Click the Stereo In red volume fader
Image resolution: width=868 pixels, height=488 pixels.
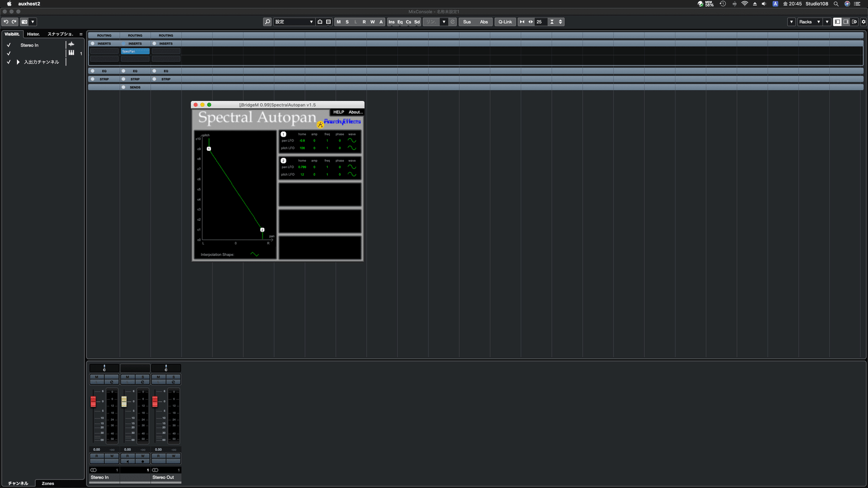[x=93, y=401]
